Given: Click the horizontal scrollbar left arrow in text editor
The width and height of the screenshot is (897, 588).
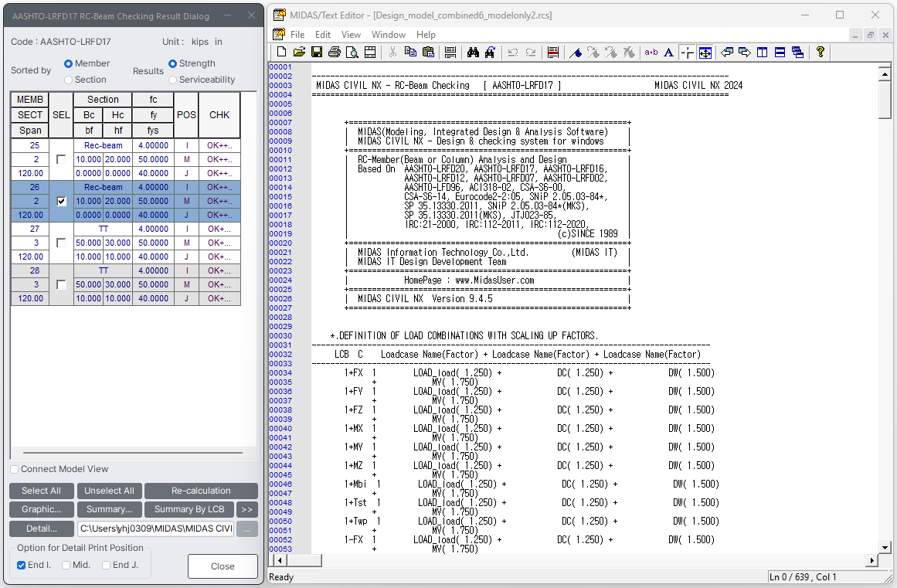Looking at the screenshot, I should [x=279, y=560].
